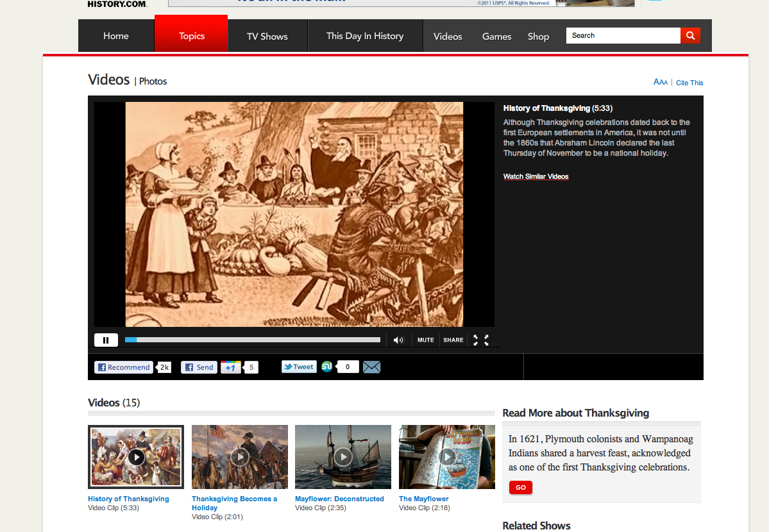Pause the History of Thanksgiving video
Screen dimensions: 769x532
[x=106, y=340]
